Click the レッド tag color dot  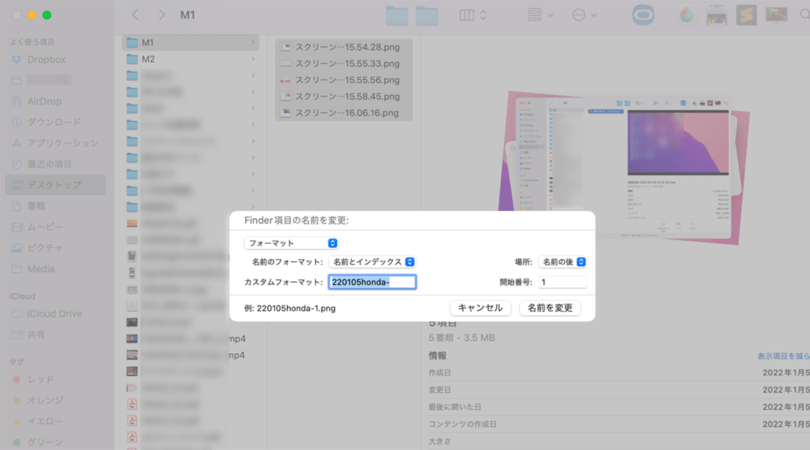tap(17, 381)
